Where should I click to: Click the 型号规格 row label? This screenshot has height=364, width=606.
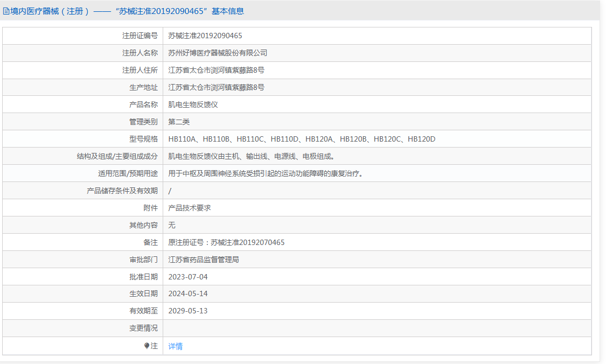coord(143,139)
